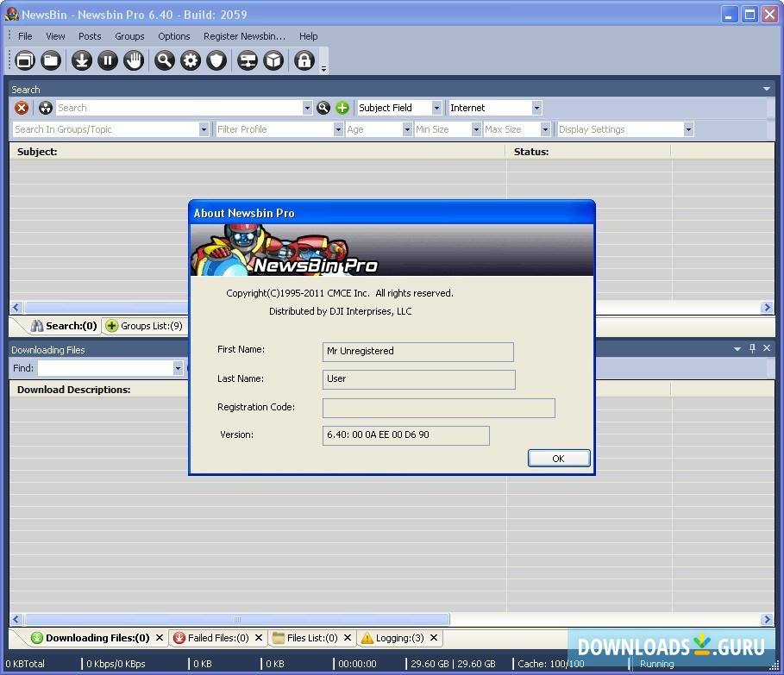Image resolution: width=784 pixels, height=675 pixels.
Task: Click the radiation-style icon beside the search box
Action: [46, 108]
